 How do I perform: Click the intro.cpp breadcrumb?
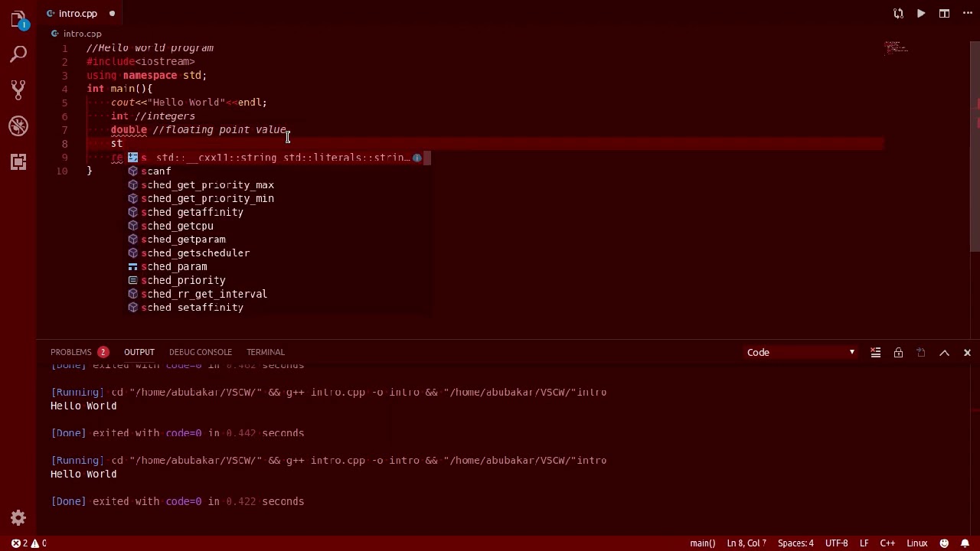[77, 34]
